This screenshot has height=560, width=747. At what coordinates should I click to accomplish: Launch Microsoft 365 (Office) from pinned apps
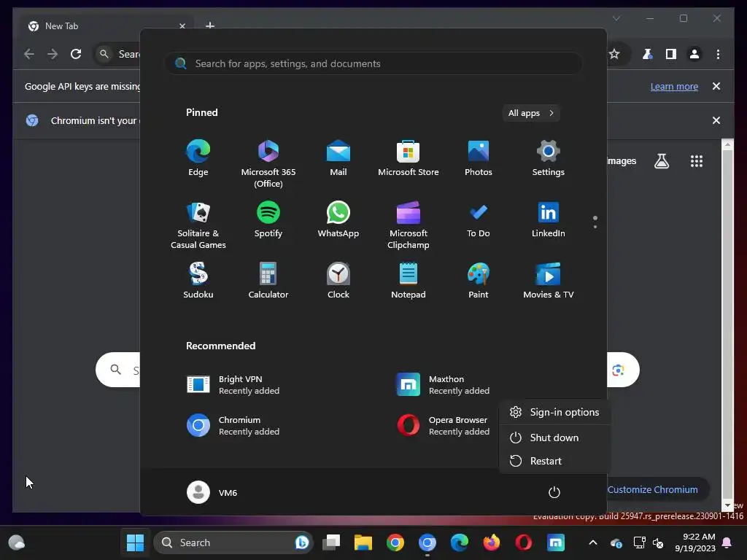[x=268, y=164]
